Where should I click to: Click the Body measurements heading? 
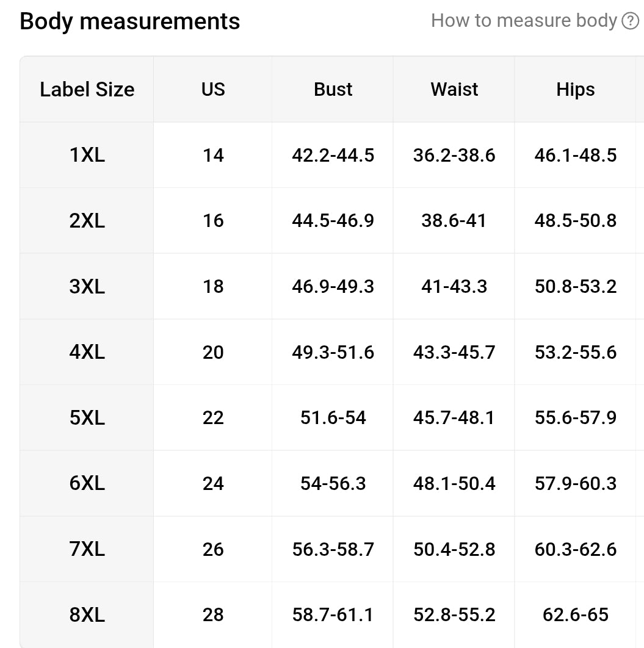(x=130, y=21)
